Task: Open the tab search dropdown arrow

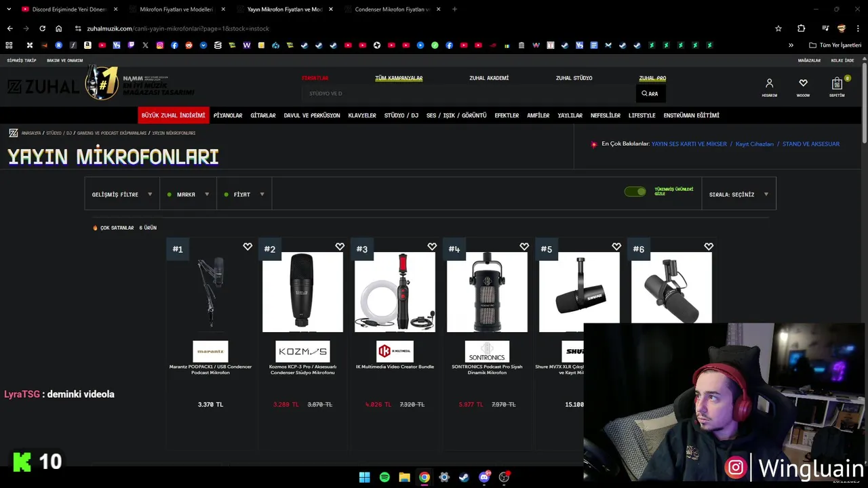Action: pos(9,9)
